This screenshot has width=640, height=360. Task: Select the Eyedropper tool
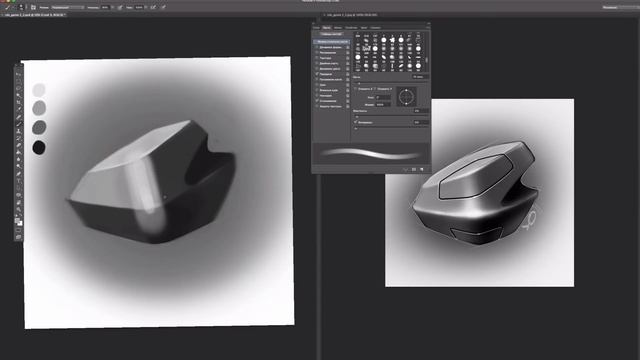[x=18, y=108]
